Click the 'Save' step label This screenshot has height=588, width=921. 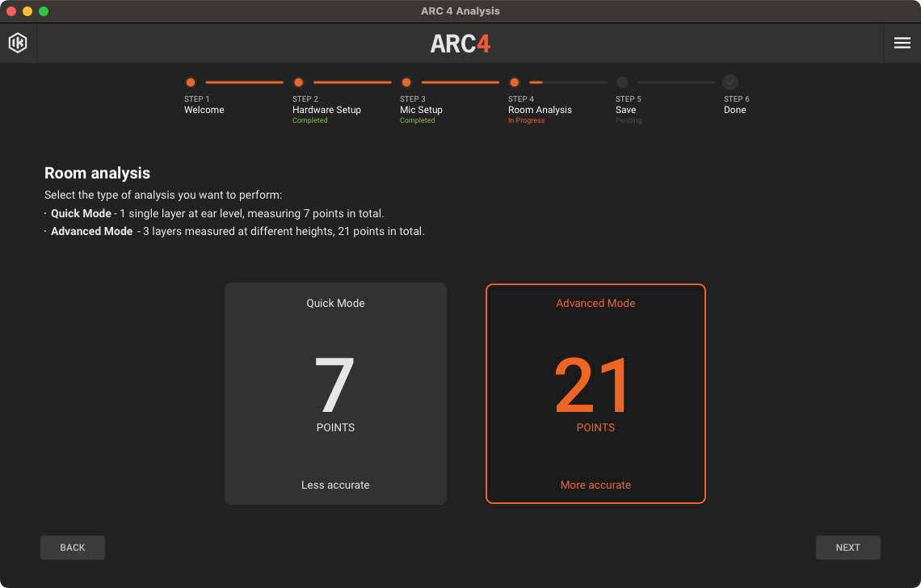click(625, 110)
